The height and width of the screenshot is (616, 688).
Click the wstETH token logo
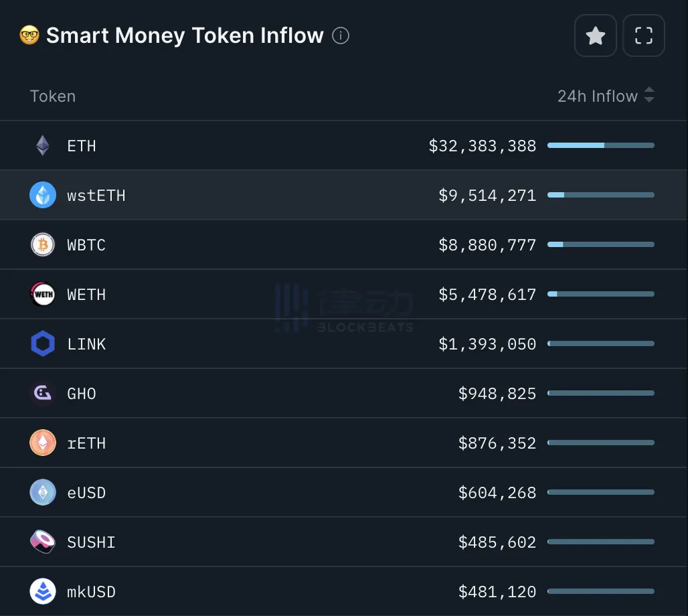(x=43, y=195)
